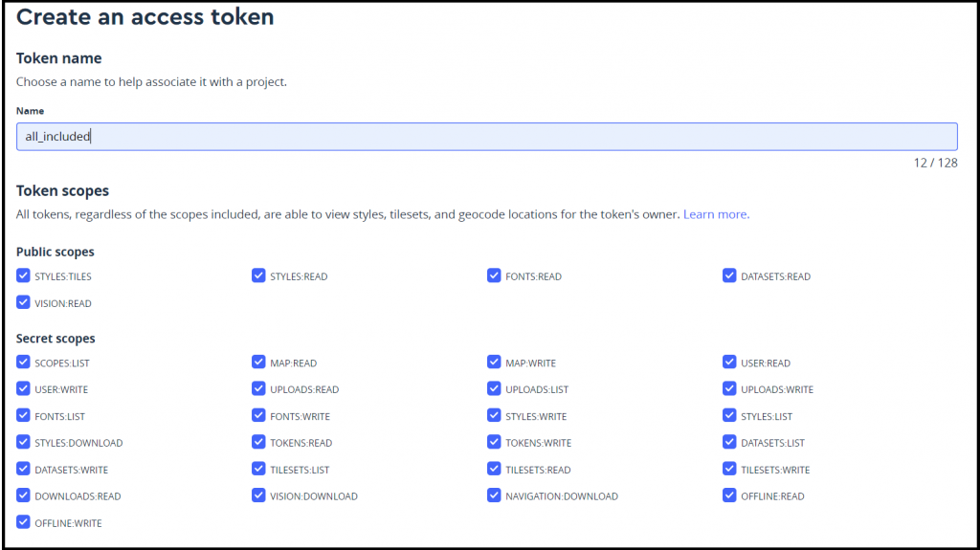Uncheck the STYLES:TILES scope checkbox
980x550 pixels.
click(x=23, y=275)
